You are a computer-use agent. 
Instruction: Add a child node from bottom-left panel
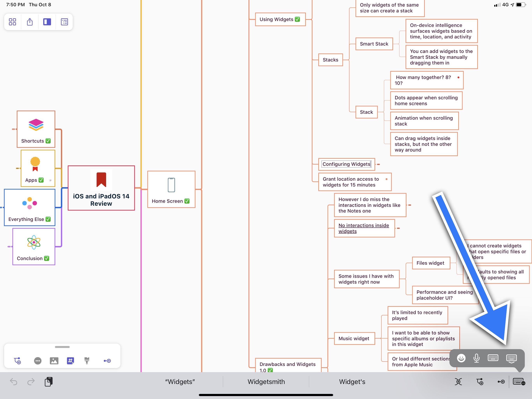(18, 361)
